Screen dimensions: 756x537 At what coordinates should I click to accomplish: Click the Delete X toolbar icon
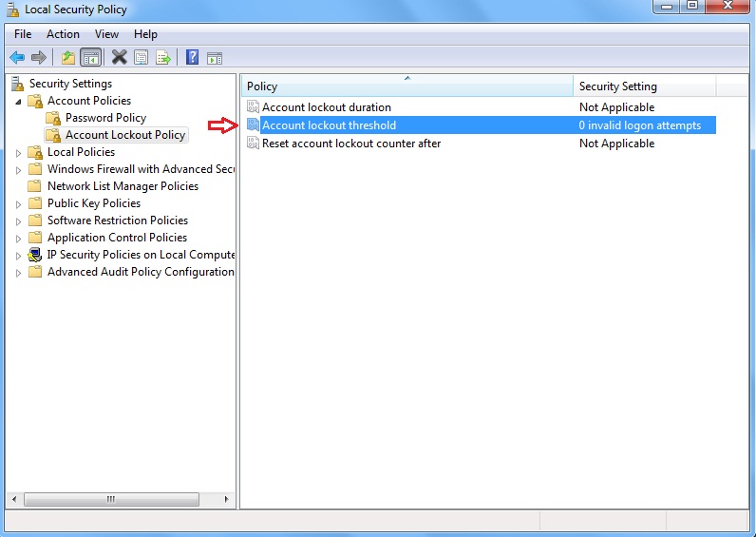119,57
